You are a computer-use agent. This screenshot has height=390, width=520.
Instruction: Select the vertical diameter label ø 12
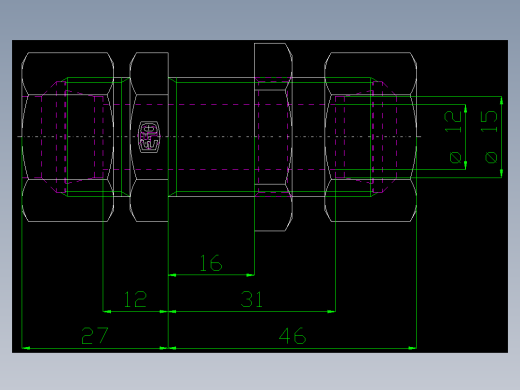pos(453,137)
